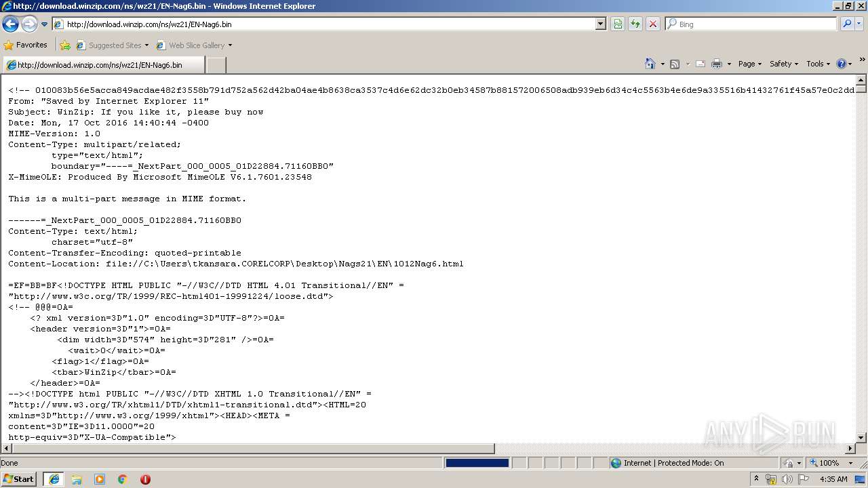The image size is (868, 488).
Task: Click the status bar progress indicator
Action: [477, 463]
